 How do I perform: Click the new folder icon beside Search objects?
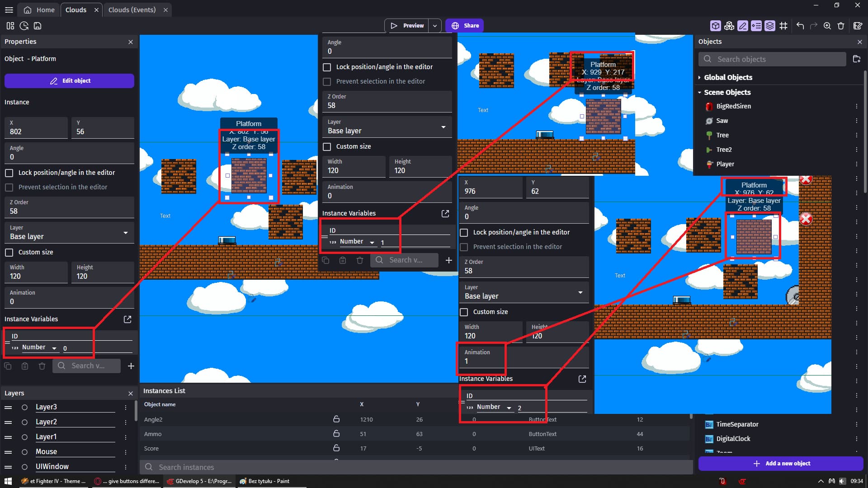point(856,59)
